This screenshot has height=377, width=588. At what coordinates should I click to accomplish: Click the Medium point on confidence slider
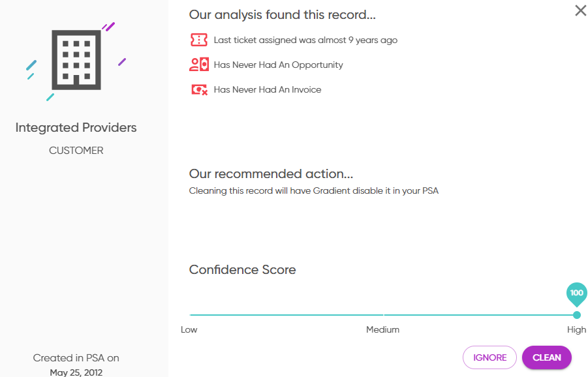click(383, 315)
